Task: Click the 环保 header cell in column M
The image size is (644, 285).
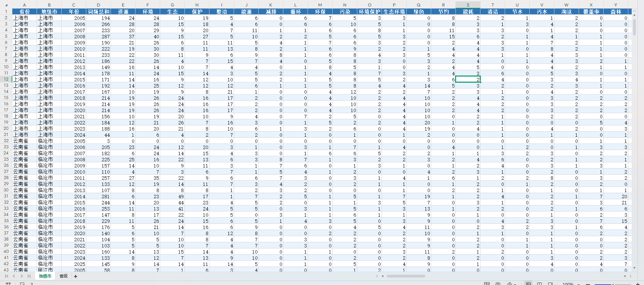Action: 320,12
